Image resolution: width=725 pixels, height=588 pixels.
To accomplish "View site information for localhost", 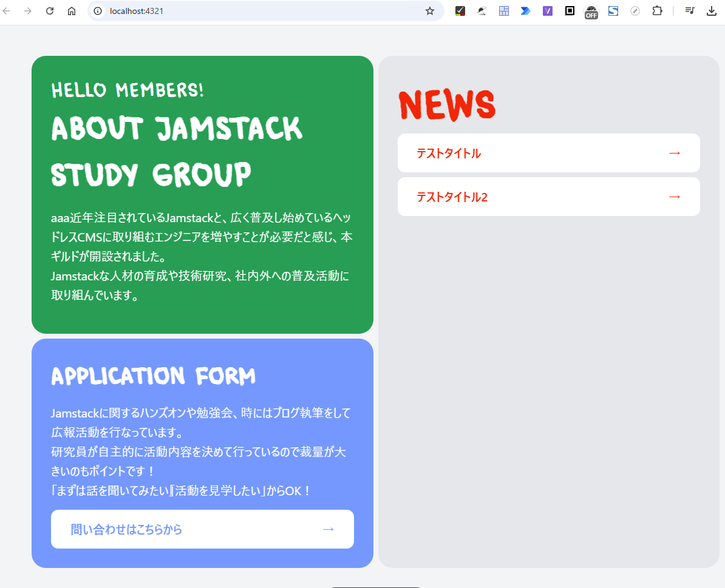I will 98,11.
